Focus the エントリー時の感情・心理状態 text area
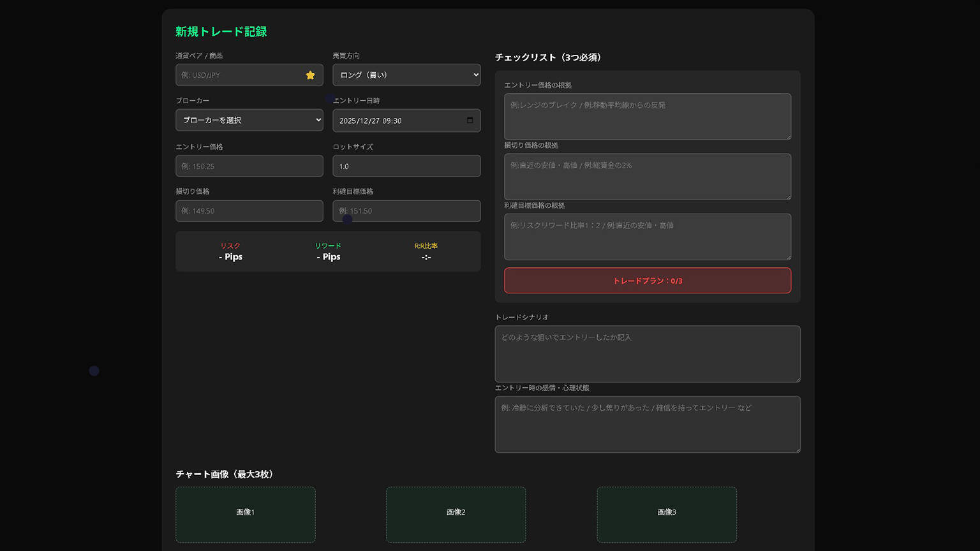 pos(647,424)
